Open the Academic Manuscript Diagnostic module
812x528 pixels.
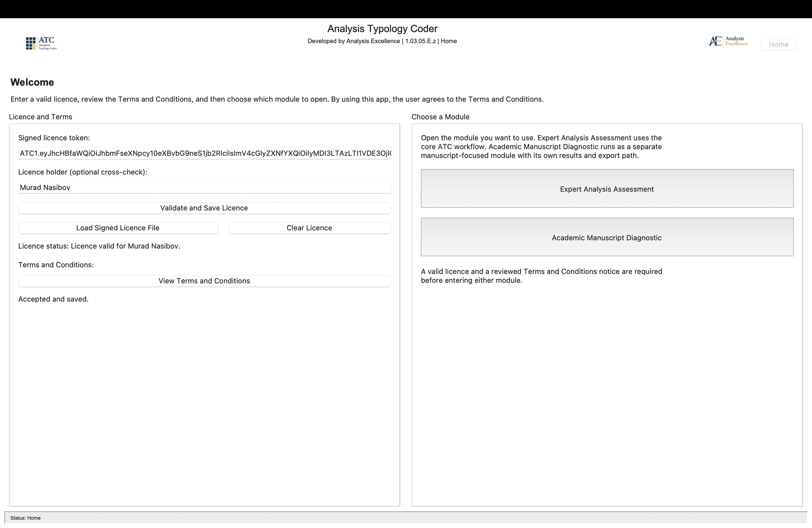pyautogui.click(x=606, y=237)
